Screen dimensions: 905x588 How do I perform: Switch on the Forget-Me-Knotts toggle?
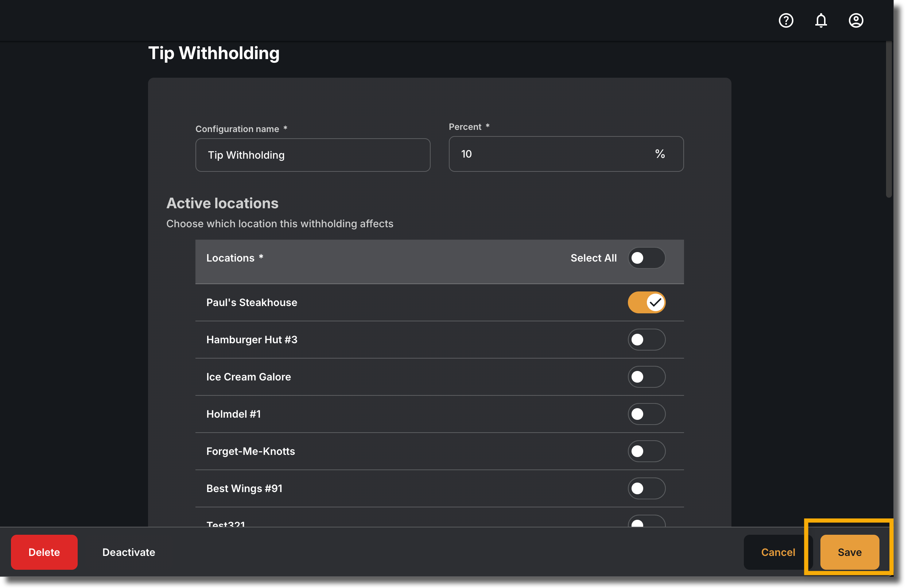(646, 451)
